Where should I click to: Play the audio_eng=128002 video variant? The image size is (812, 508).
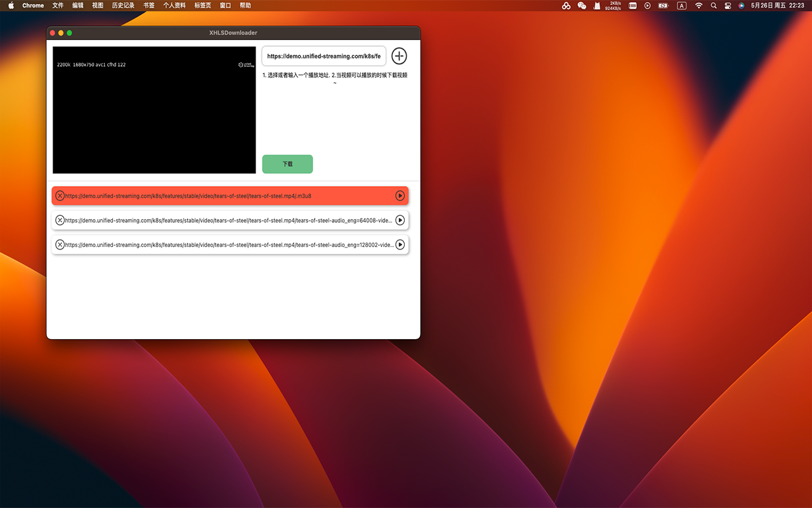400,244
